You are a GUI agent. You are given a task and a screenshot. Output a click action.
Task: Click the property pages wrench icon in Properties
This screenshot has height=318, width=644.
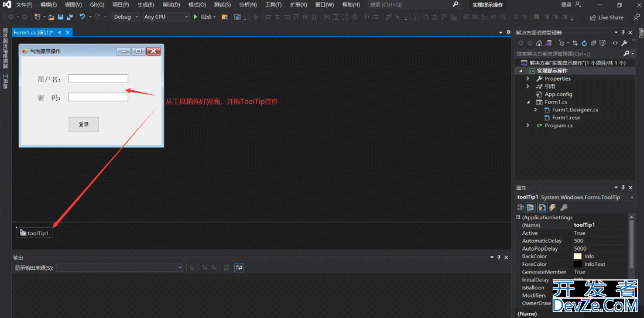coord(564,207)
